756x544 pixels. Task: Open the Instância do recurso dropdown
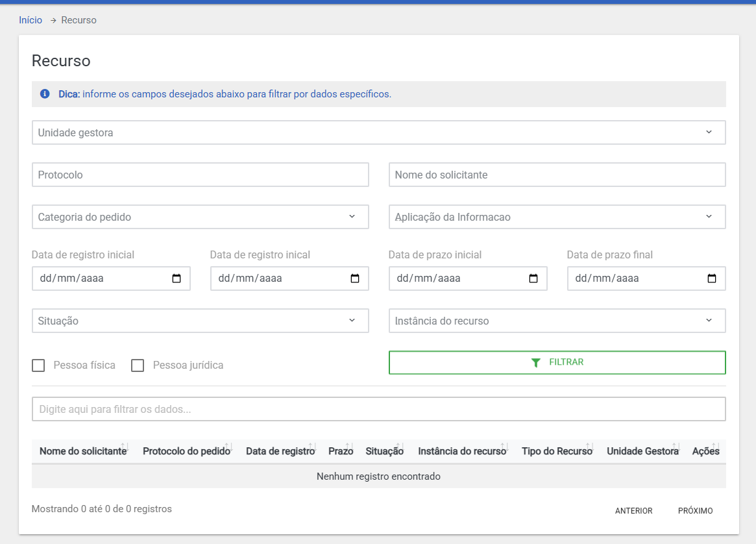click(x=557, y=321)
